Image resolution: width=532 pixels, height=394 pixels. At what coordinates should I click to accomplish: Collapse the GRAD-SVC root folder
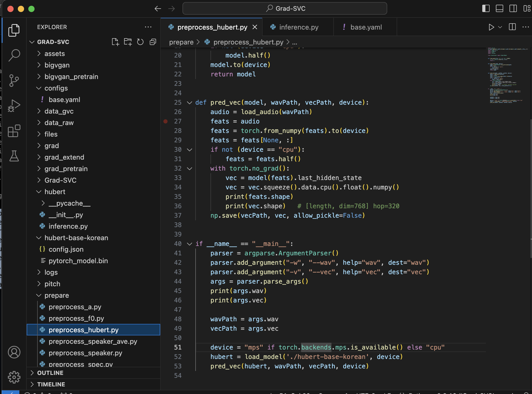point(32,42)
